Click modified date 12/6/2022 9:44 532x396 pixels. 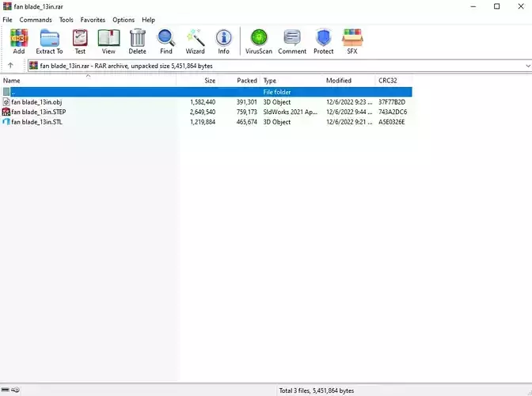(x=349, y=112)
